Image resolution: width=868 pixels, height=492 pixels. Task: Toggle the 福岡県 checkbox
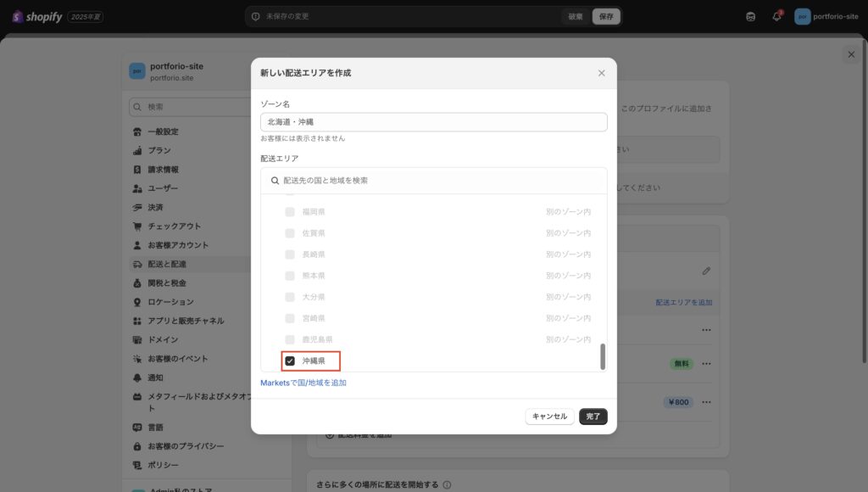[x=290, y=212]
